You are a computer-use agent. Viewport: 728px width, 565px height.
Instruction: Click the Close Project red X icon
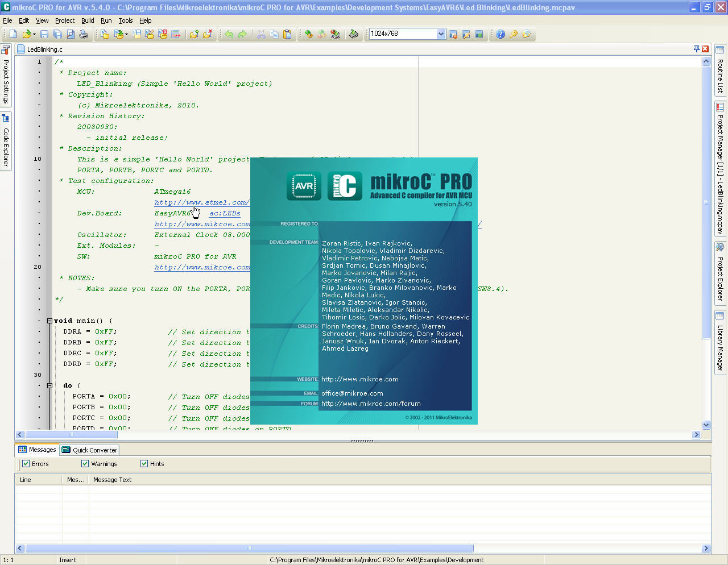coord(163,34)
